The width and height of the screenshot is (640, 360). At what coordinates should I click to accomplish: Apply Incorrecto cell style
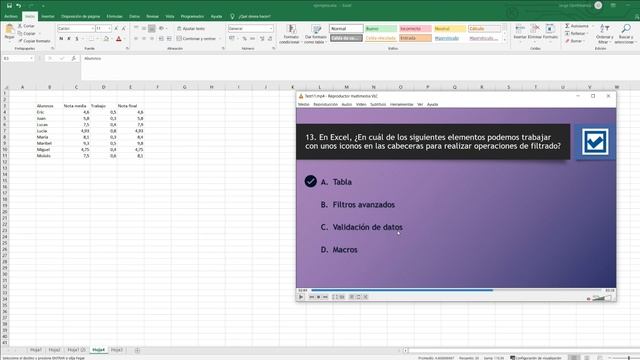[415, 29]
